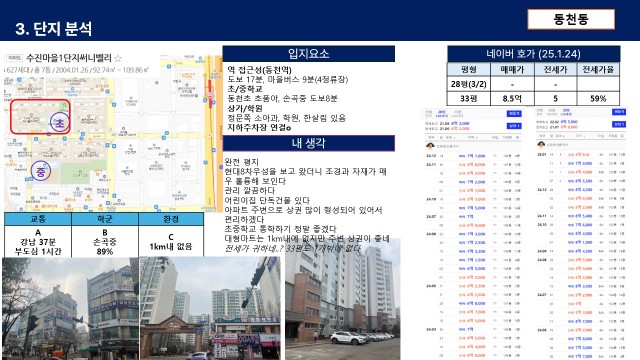Click the small tag badge before complex name
Viewport: 640px width, 360px height.
[x=15, y=58]
